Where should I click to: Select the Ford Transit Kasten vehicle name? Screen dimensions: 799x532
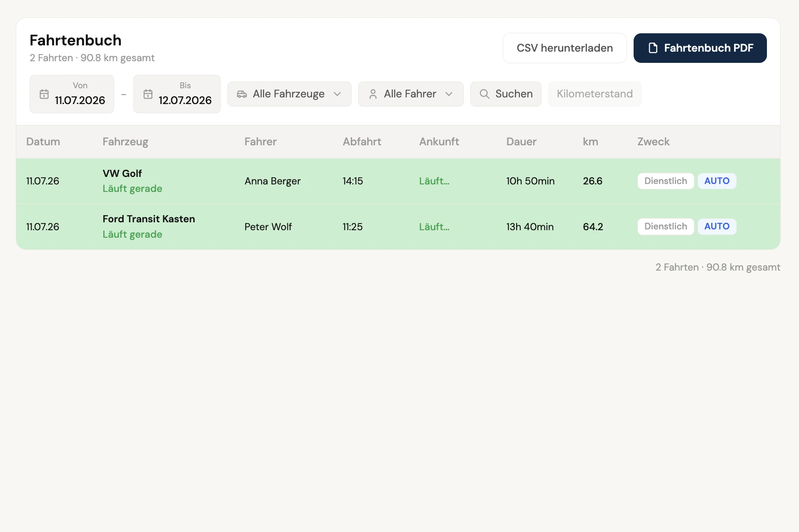(149, 219)
